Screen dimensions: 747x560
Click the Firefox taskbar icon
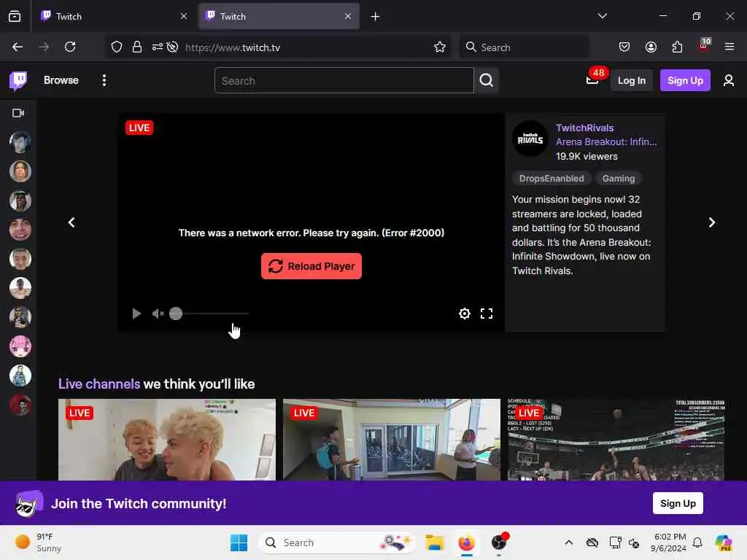coord(466,542)
